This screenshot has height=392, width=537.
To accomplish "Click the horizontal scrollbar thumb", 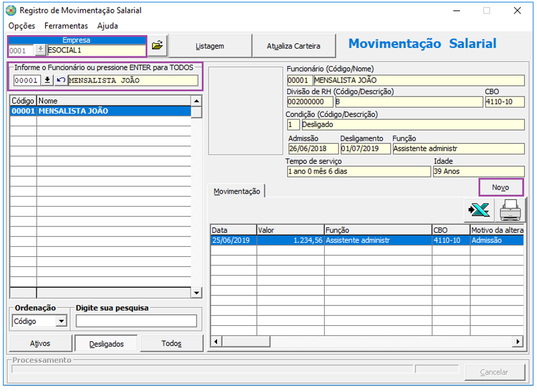I will [246, 341].
